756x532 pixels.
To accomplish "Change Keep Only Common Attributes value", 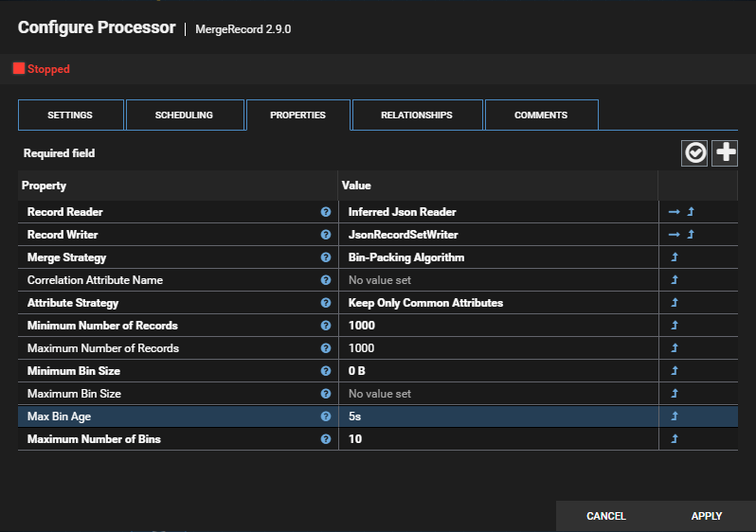I will click(x=498, y=303).
